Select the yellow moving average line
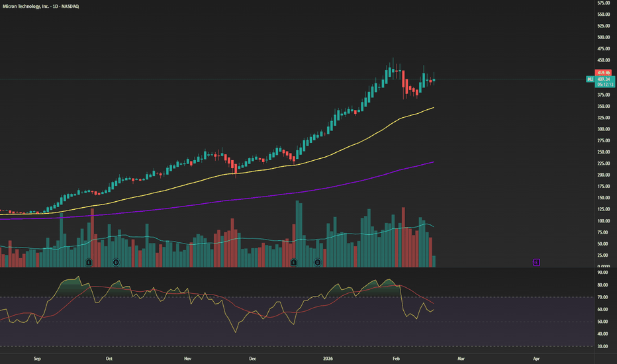 pyautogui.click(x=331, y=151)
